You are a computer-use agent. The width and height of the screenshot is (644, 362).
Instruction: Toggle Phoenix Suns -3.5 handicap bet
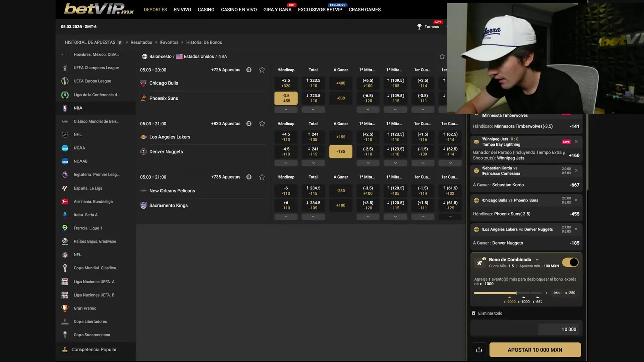click(286, 98)
